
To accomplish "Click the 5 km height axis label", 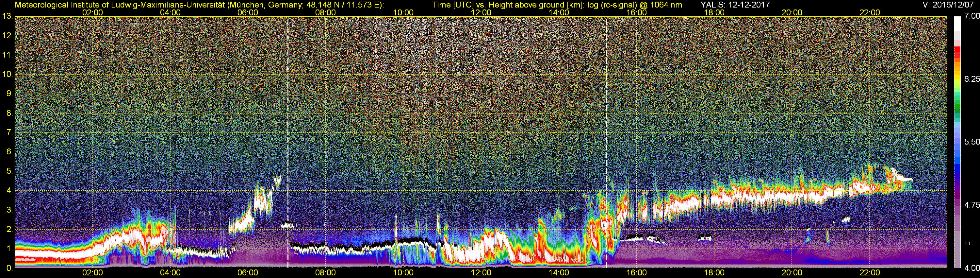I will [x=9, y=171].
